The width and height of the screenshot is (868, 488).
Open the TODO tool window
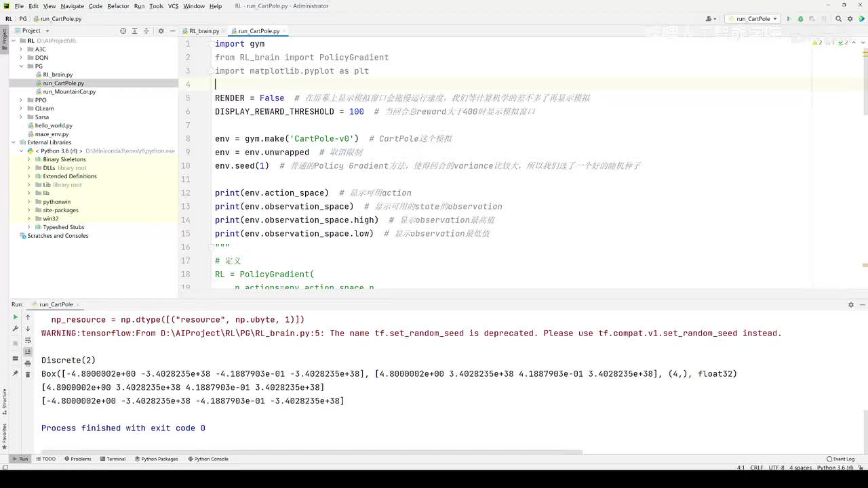click(x=45, y=459)
